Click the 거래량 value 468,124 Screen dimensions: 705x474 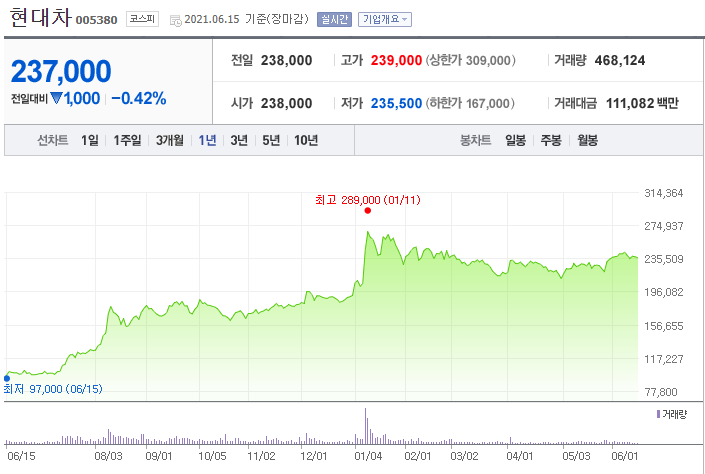[x=620, y=60]
